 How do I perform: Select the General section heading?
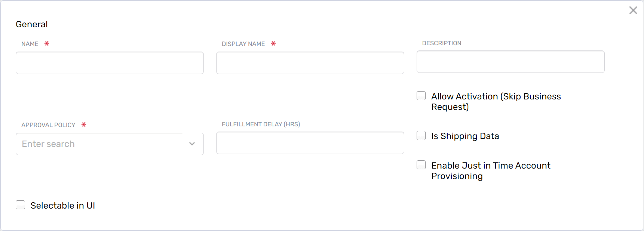coord(31,24)
